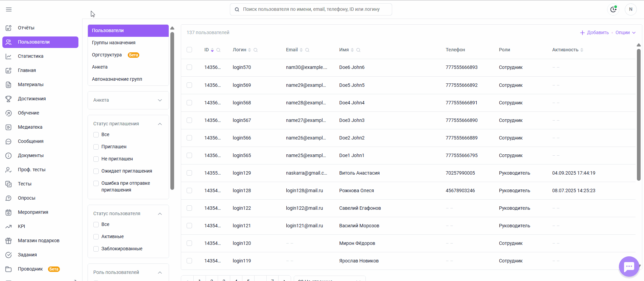This screenshot has width=644, height=281.
Task: Click the search icon next to Логин column
Action: coord(256,50)
